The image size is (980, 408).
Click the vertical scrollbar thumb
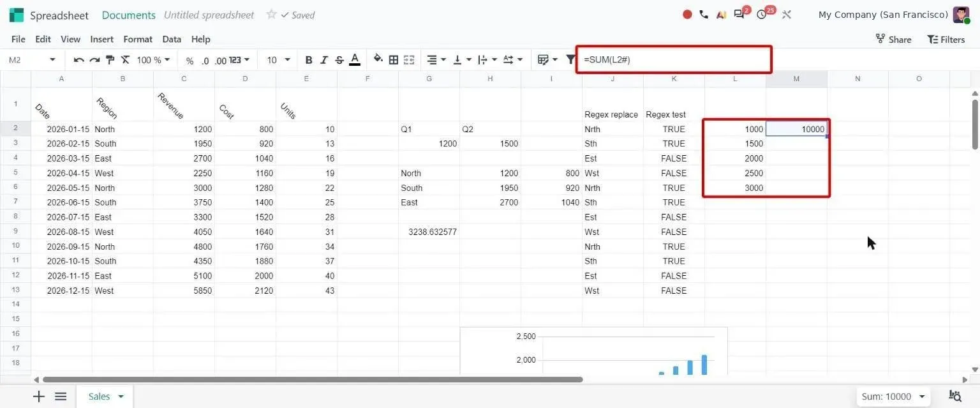[975, 125]
